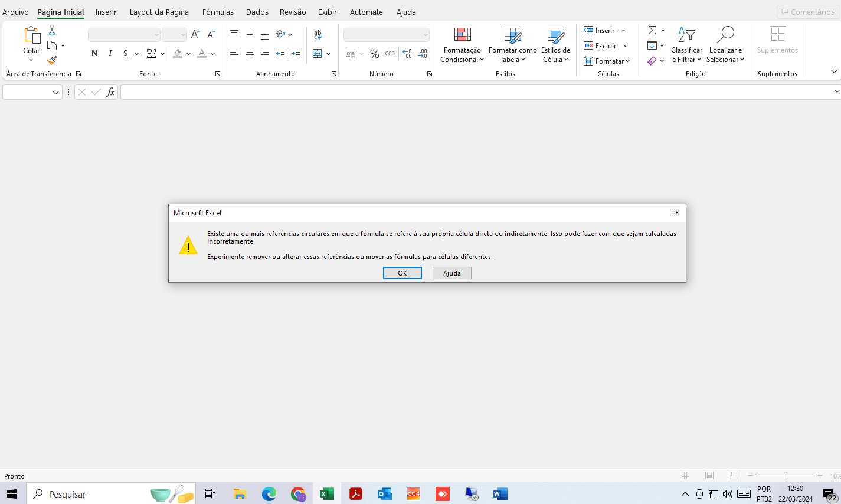Open Formatação Condicional menu
Viewport: 841px width, 504px height.
462,45
